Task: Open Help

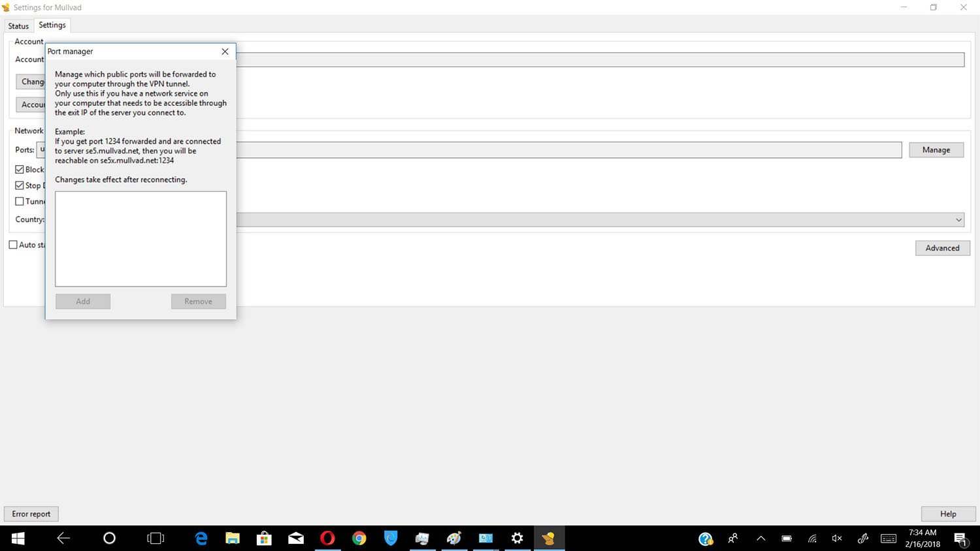Action: tap(949, 514)
